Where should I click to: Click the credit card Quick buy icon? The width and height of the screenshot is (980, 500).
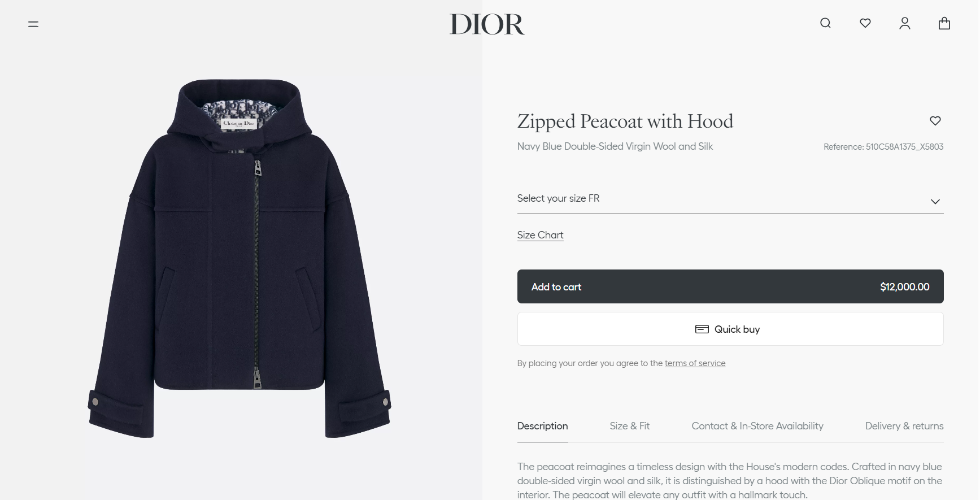702,329
